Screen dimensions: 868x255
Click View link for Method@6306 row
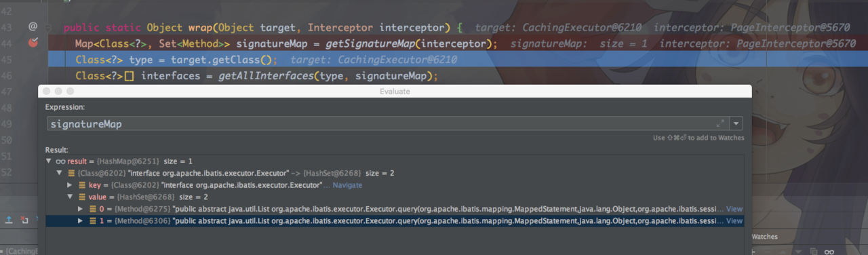coord(734,221)
